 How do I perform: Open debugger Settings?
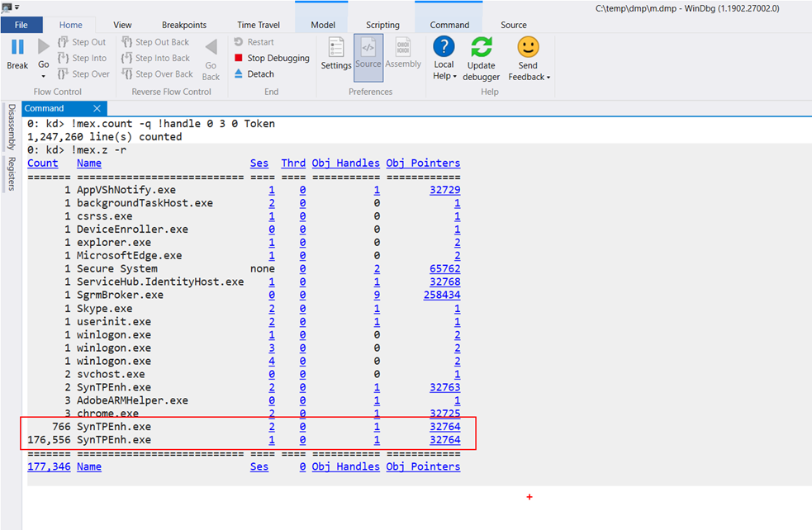336,54
